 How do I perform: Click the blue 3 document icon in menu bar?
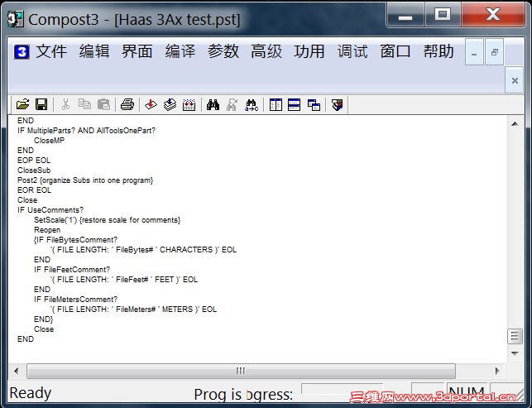pos(22,52)
